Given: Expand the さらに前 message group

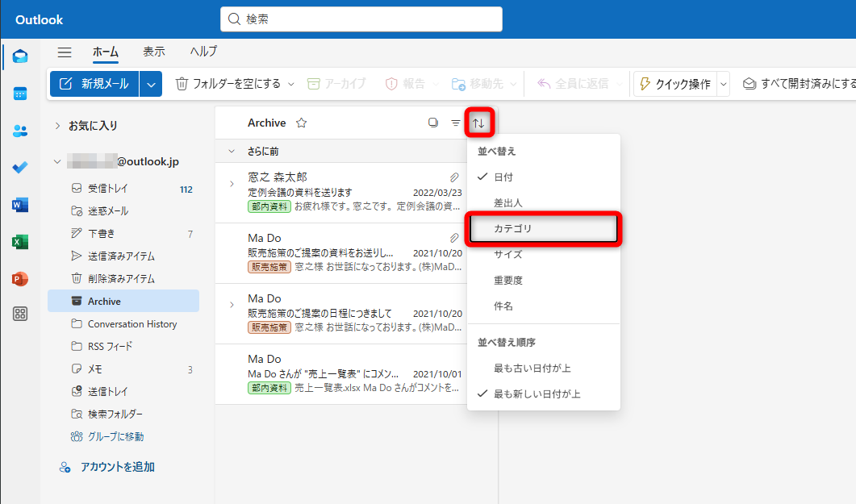Looking at the screenshot, I should coord(232,150).
